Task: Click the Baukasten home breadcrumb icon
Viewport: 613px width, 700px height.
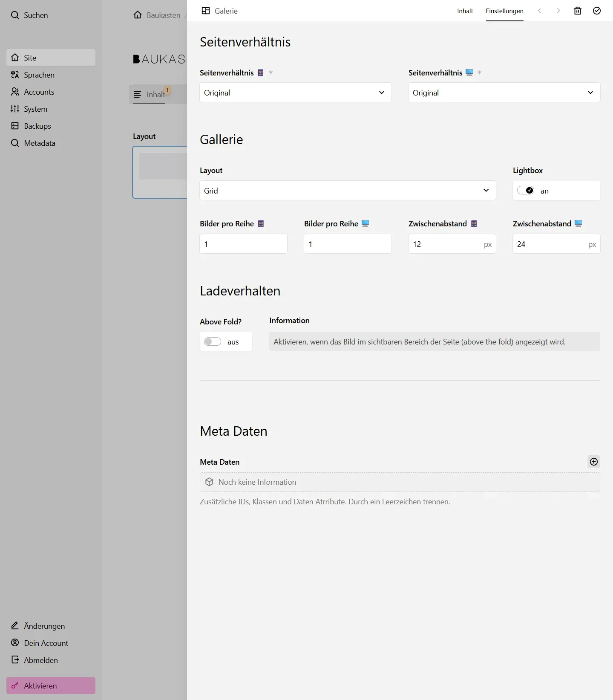Action: (138, 15)
